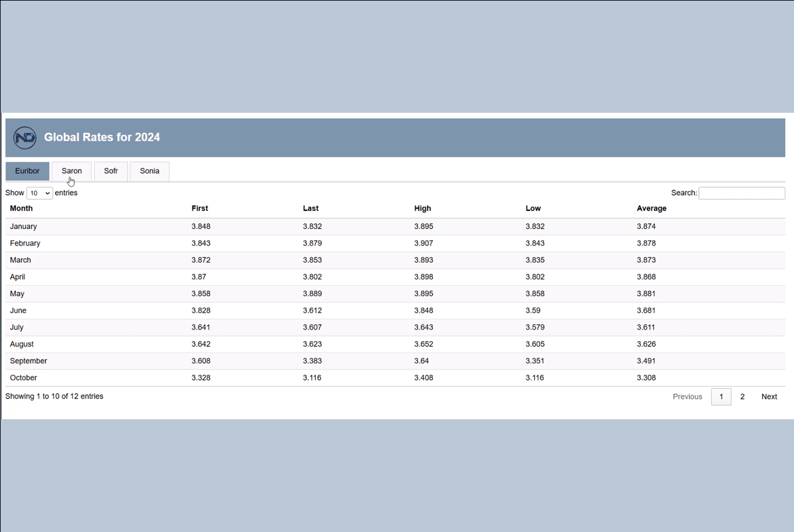Click the October row Average value 3.308
Screen dimensions: 794x532
[646, 378]
